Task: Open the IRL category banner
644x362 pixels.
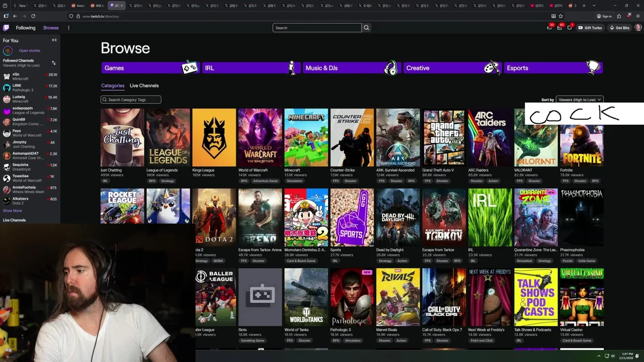Action: click(x=251, y=68)
